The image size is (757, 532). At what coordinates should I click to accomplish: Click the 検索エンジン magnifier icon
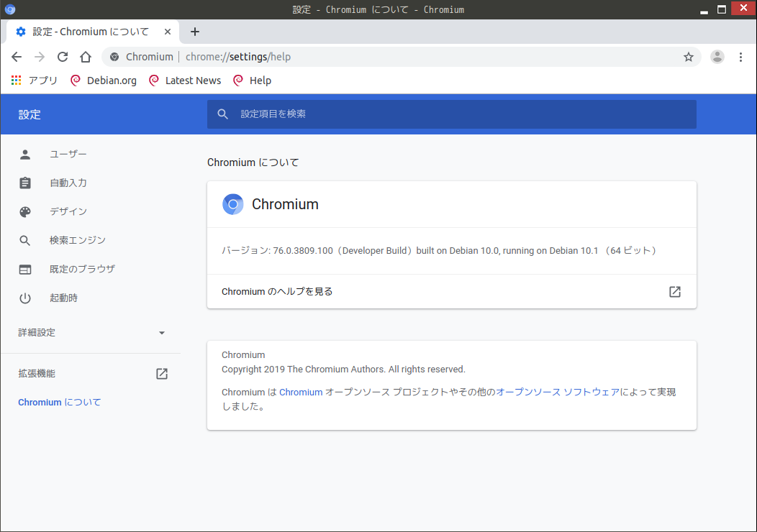coord(25,240)
